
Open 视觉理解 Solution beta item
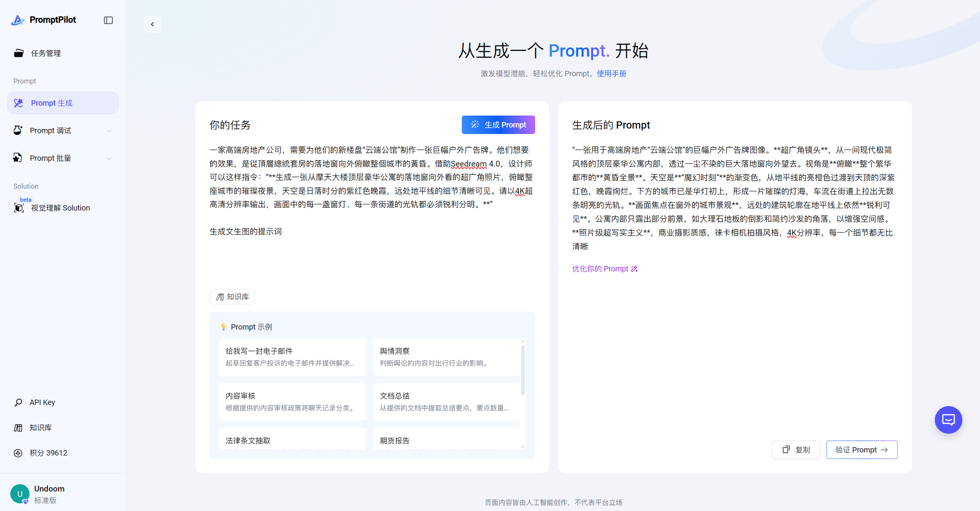60,208
